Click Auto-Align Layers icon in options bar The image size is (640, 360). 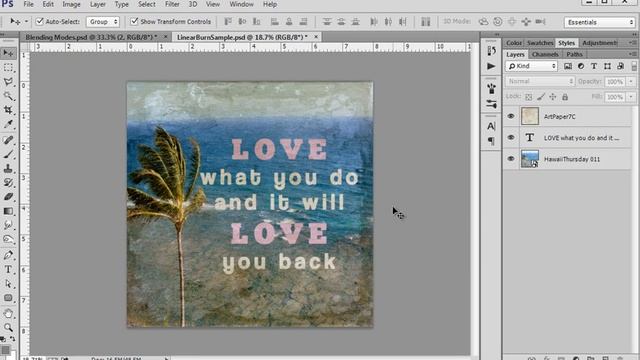426,22
